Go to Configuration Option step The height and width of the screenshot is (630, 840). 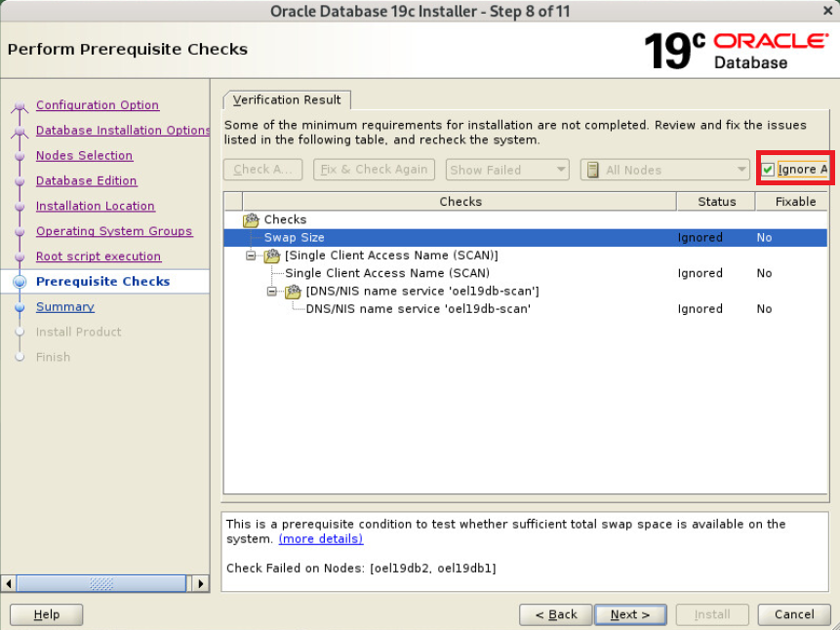click(x=98, y=105)
